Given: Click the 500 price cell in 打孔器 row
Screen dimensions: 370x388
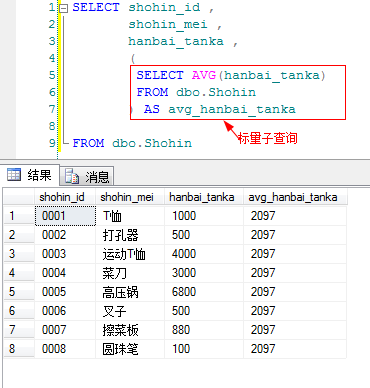Looking at the screenshot, I should pyautogui.click(x=204, y=235).
